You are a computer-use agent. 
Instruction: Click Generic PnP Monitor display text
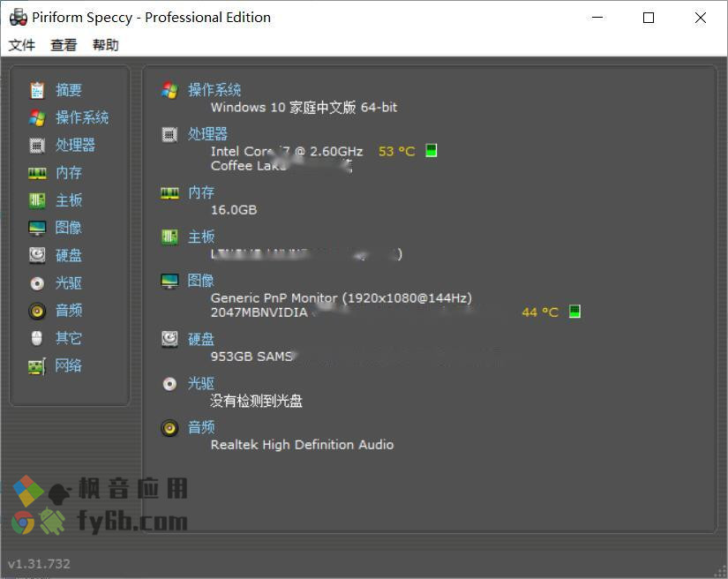pos(341,298)
